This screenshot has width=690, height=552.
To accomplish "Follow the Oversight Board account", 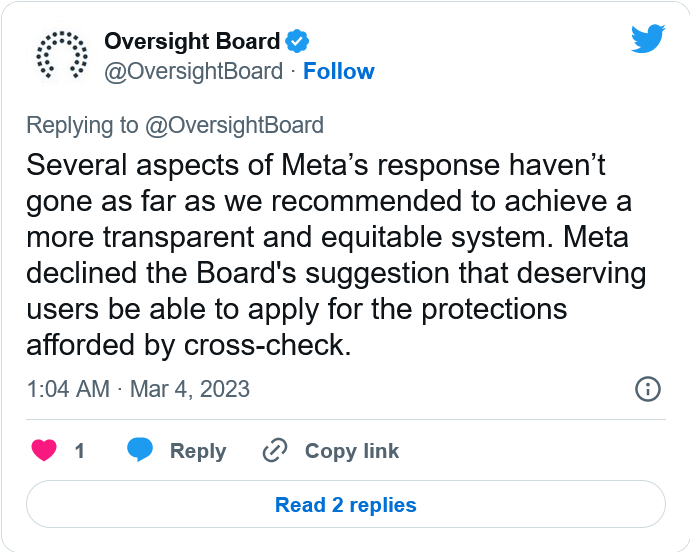I will click(x=339, y=71).
